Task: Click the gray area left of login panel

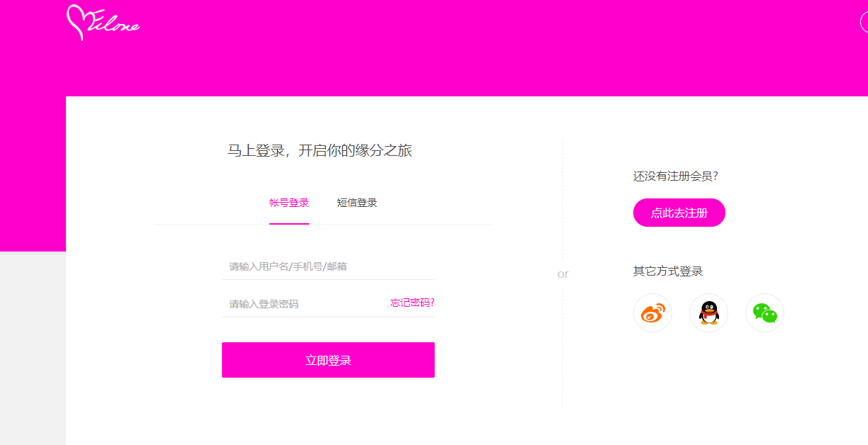Action: (33, 348)
